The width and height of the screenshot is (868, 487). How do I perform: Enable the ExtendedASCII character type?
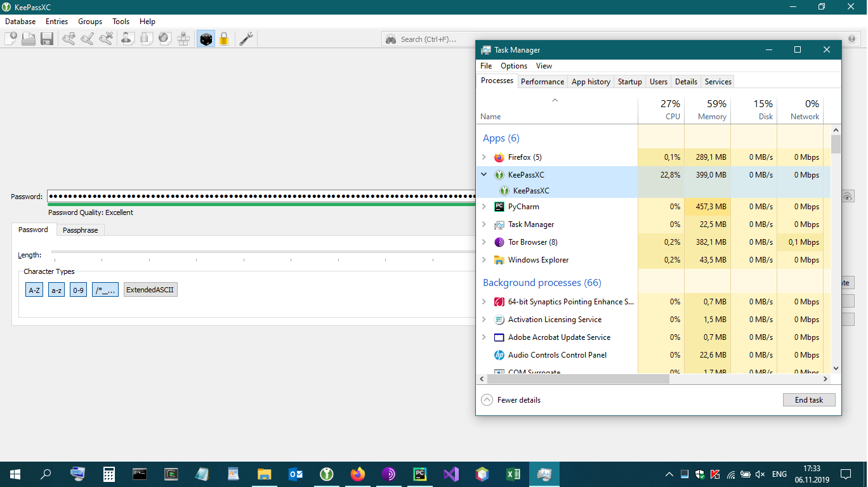point(150,290)
